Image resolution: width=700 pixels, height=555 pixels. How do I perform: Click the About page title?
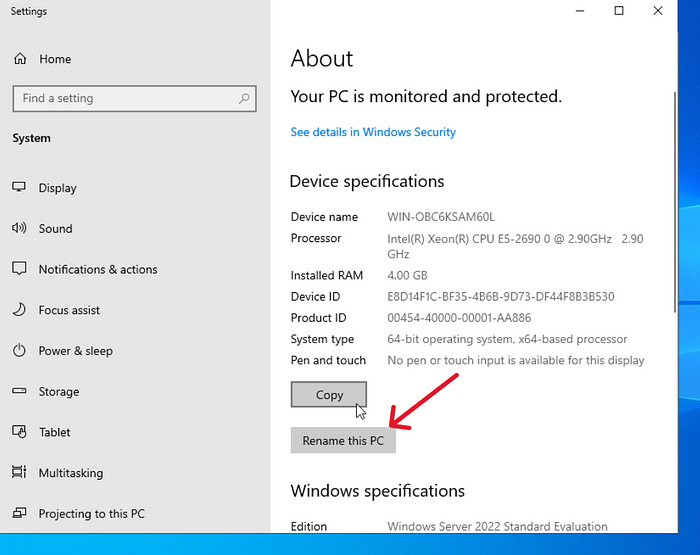(321, 58)
